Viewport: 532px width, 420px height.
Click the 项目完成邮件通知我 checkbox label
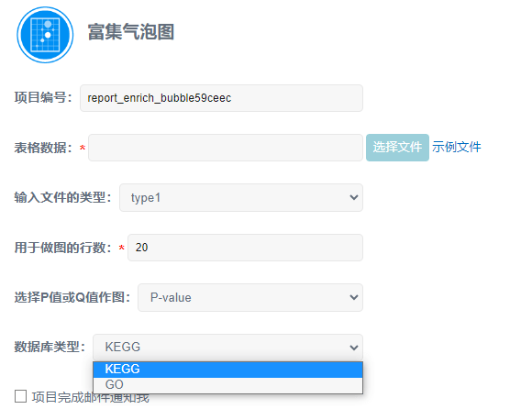[x=90, y=397]
